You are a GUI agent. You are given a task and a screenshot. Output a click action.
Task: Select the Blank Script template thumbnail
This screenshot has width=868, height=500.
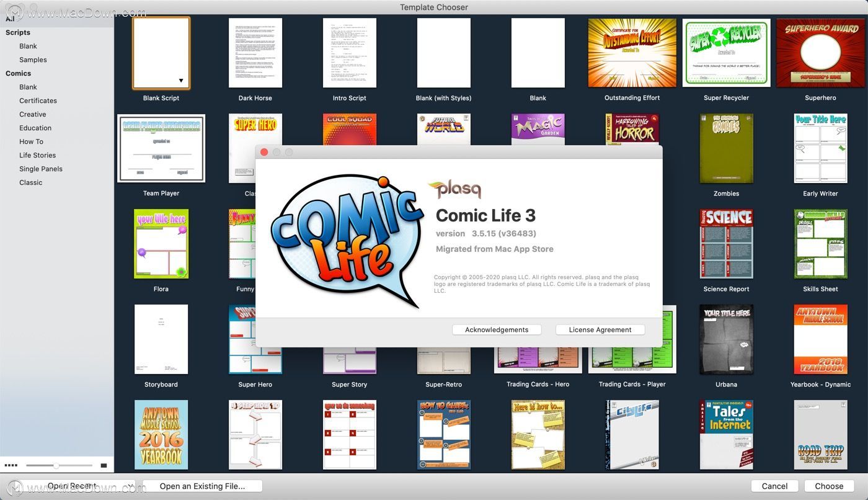[161, 53]
